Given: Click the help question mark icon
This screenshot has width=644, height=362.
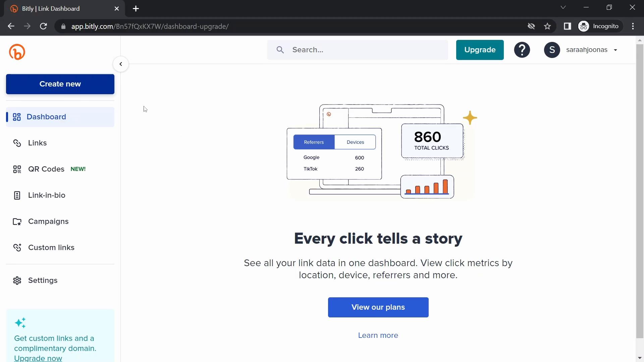Looking at the screenshot, I should pos(522,50).
